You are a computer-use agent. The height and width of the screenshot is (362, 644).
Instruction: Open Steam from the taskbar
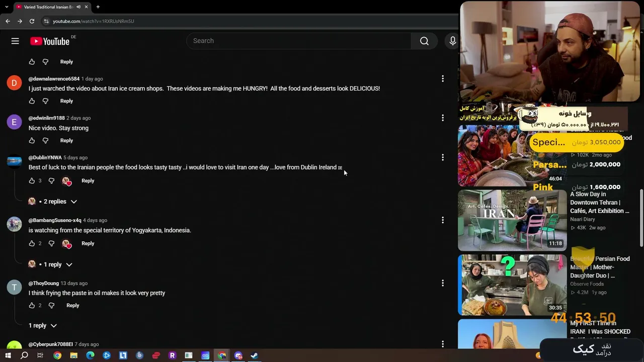click(x=255, y=355)
